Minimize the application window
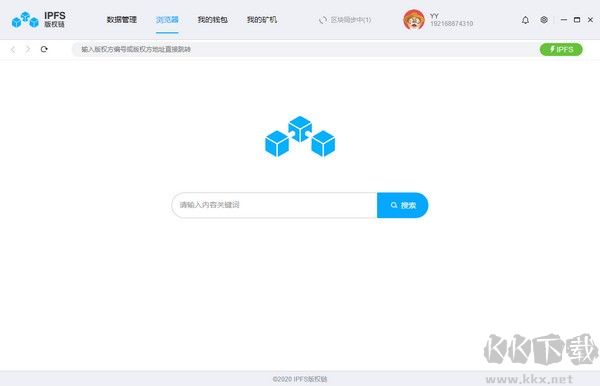 tap(564, 20)
